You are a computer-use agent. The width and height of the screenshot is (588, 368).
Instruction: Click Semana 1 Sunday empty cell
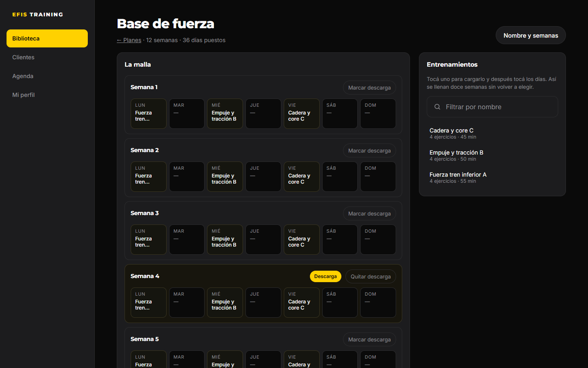[x=378, y=114]
